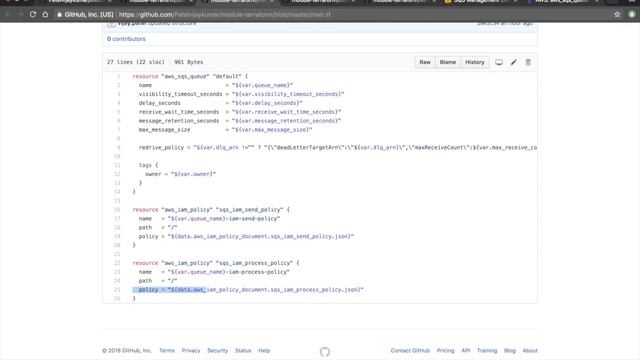The width and height of the screenshot is (640, 360).
Task: Open the Pricing footer link
Action: tap(445, 351)
